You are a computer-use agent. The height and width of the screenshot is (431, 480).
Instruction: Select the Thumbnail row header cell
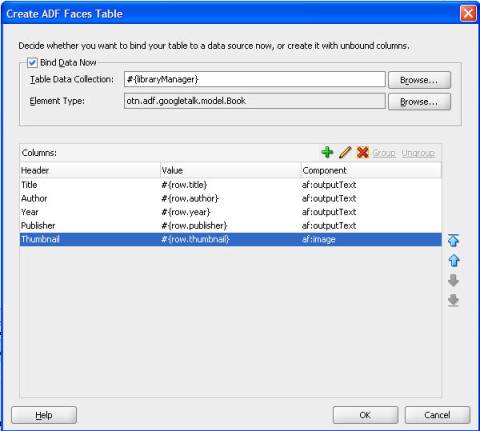(x=90, y=239)
